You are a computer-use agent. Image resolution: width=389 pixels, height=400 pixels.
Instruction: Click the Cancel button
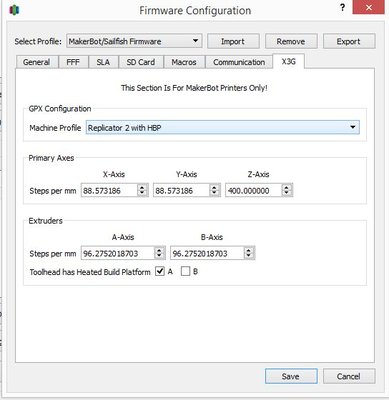pos(349,377)
